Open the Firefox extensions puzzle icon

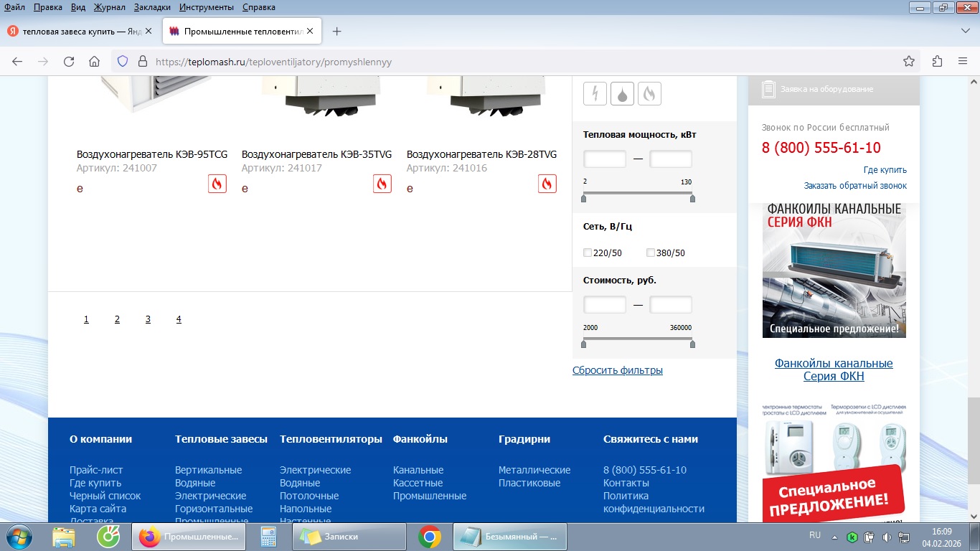pos(937,62)
